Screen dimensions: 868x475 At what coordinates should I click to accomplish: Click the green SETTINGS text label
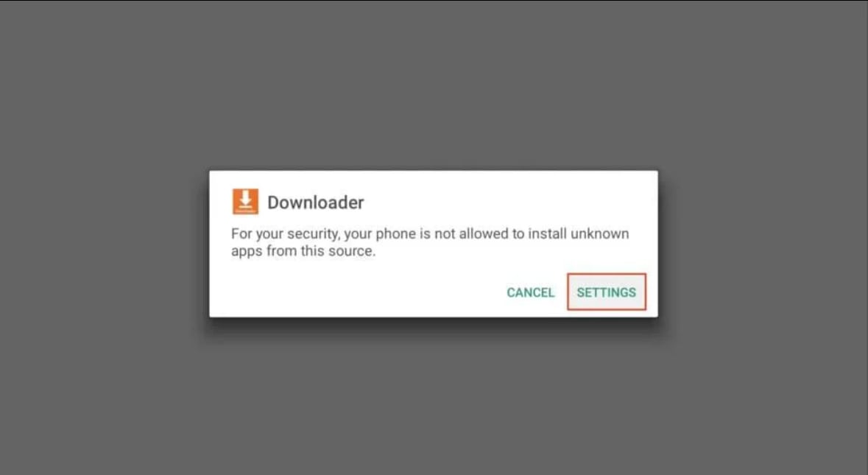click(606, 292)
